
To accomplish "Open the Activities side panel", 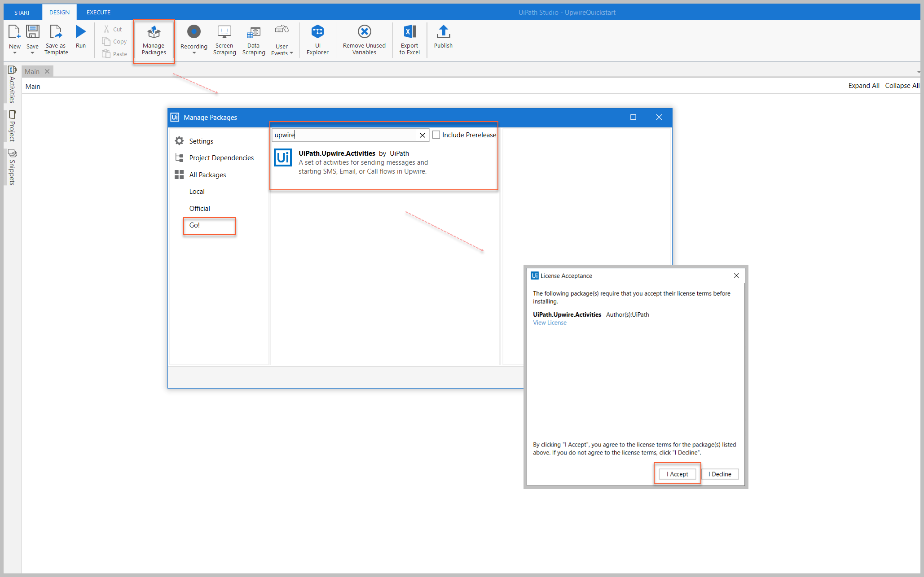I will pos(12,84).
